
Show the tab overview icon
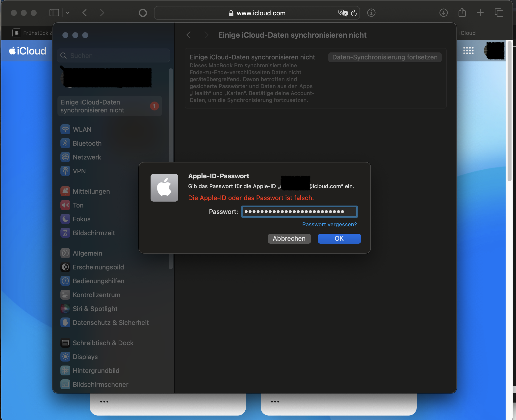pos(499,13)
